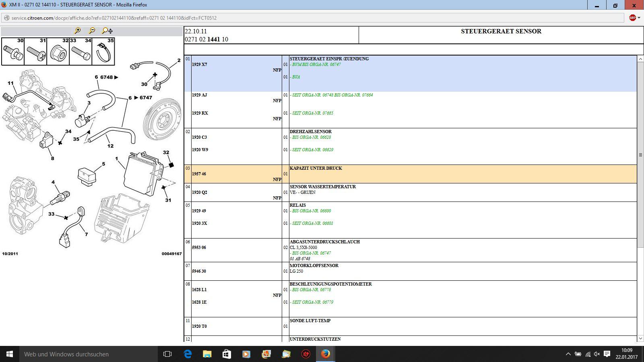Viewport: 644px width, 362px height.
Task: Switch to Firefox in the taskbar
Action: [x=325, y=354]
